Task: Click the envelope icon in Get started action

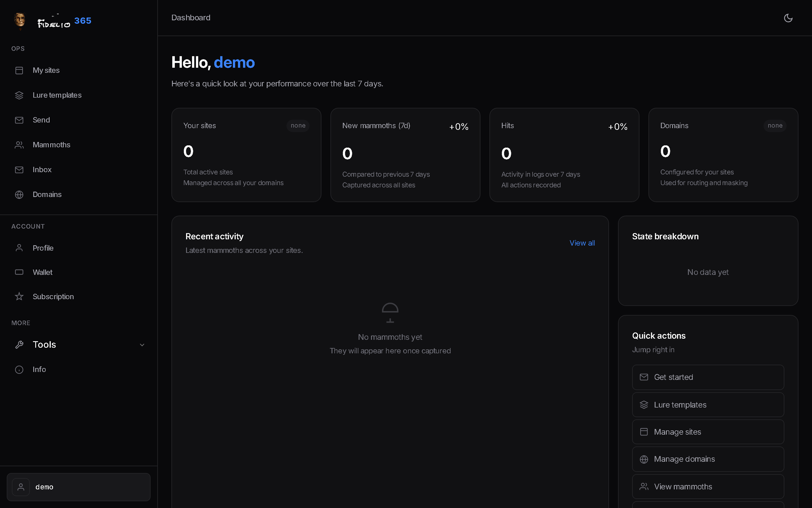Action: 644,377
